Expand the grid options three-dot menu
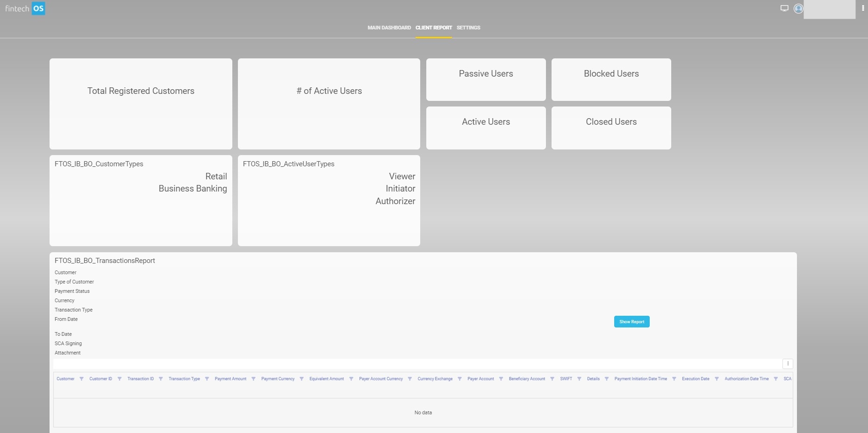This screenshot has width=868, height=433. click(788, 364)
